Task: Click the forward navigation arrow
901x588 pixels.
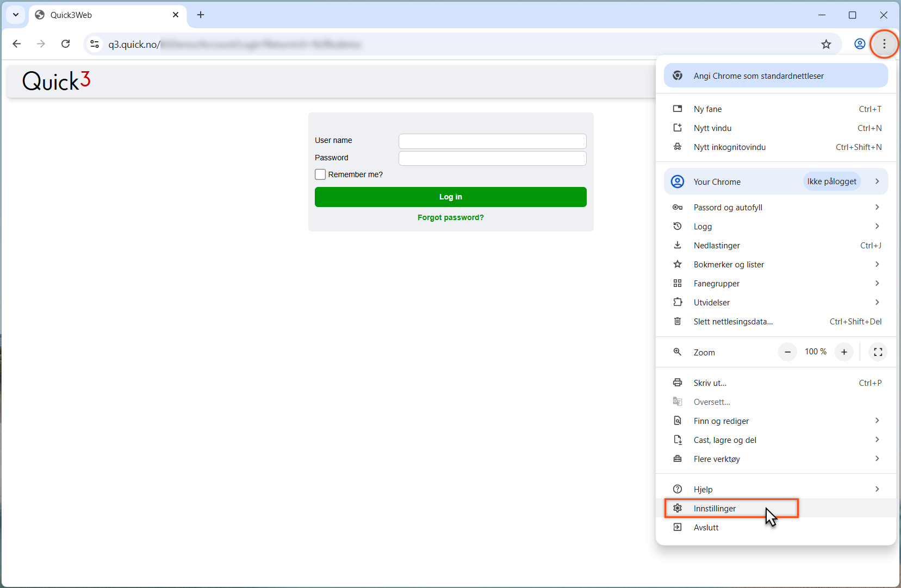Action: coord(41,44)
